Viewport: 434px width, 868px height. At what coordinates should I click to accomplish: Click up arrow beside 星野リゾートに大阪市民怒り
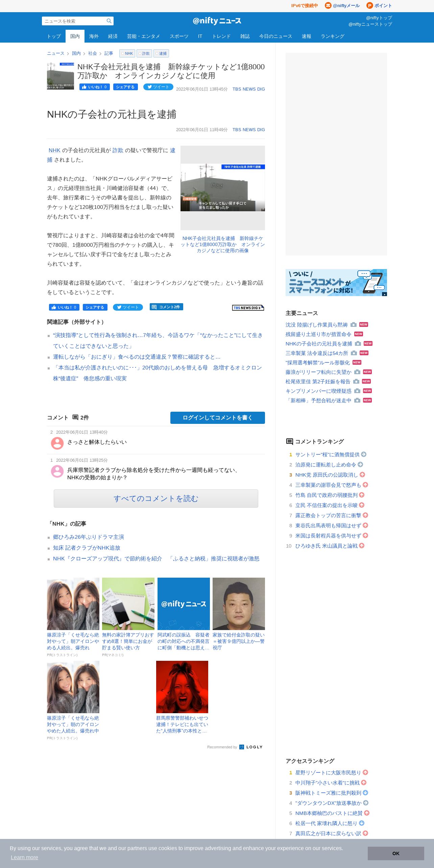(365, 772)
